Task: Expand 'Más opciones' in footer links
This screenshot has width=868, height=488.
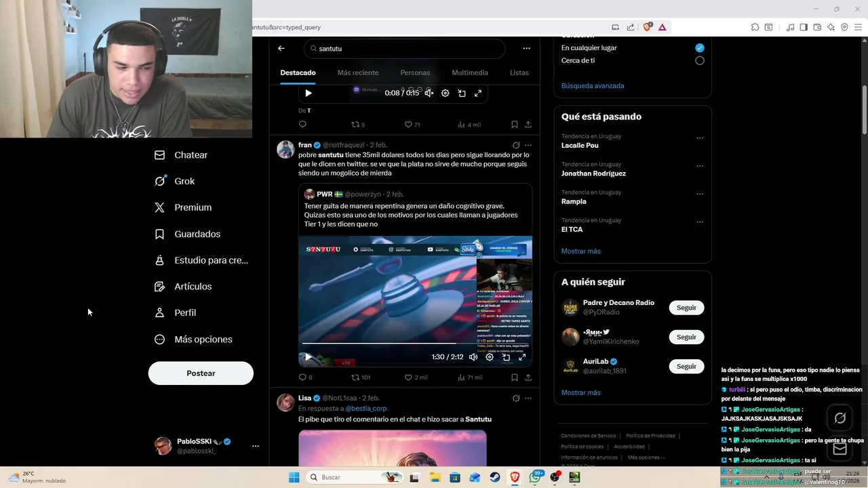Action: click(x=646, y=457)
